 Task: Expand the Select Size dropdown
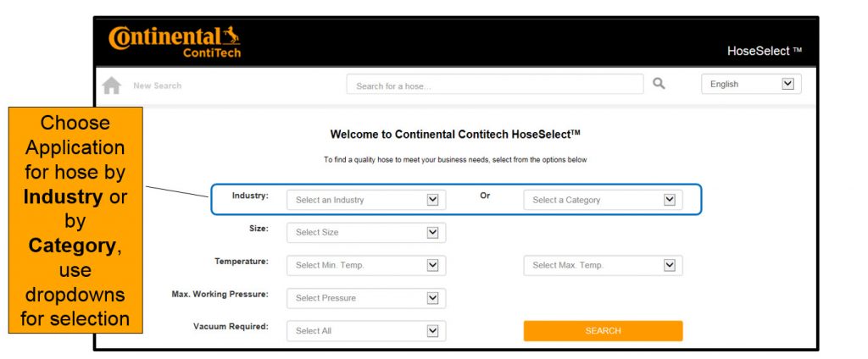click(365, 232)
